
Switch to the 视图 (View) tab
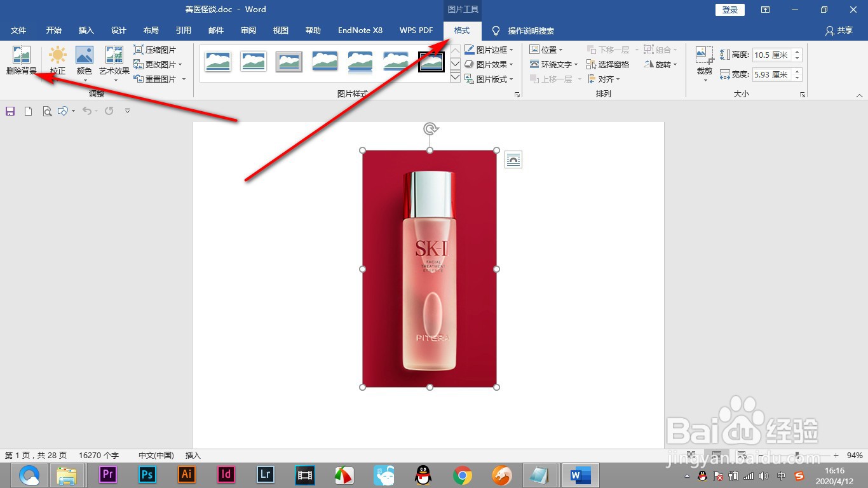pyautogui.click(x=281, y=30)
